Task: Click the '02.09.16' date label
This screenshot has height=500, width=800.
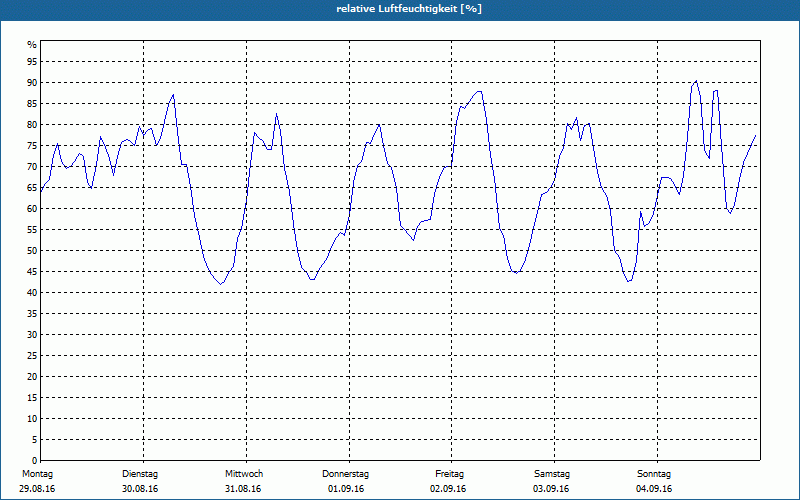Action: [x=448, y=489]
